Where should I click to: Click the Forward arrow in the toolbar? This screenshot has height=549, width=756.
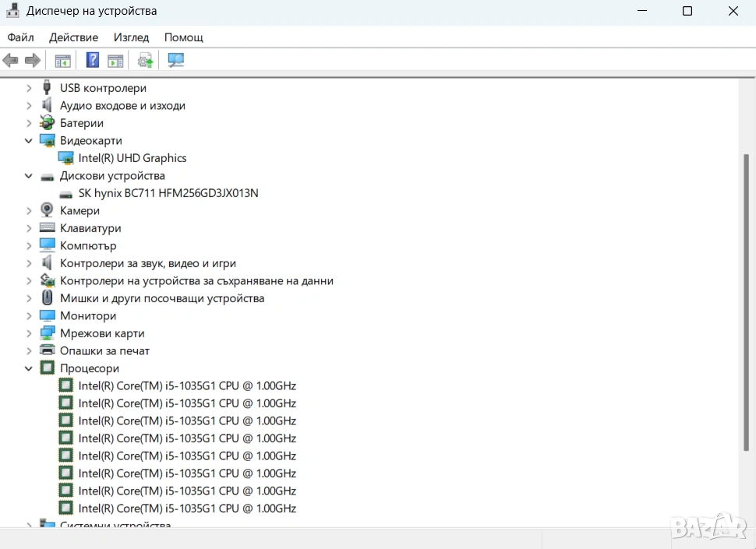33,60
